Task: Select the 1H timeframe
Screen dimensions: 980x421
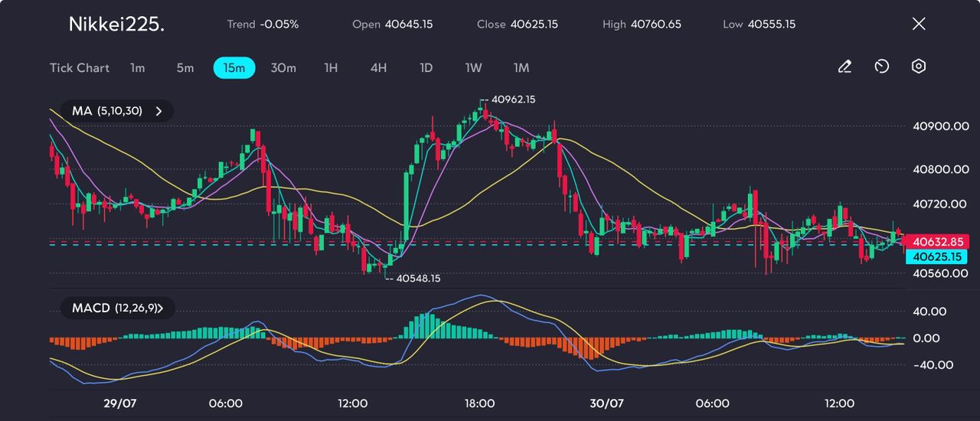Action: (331, 68)
